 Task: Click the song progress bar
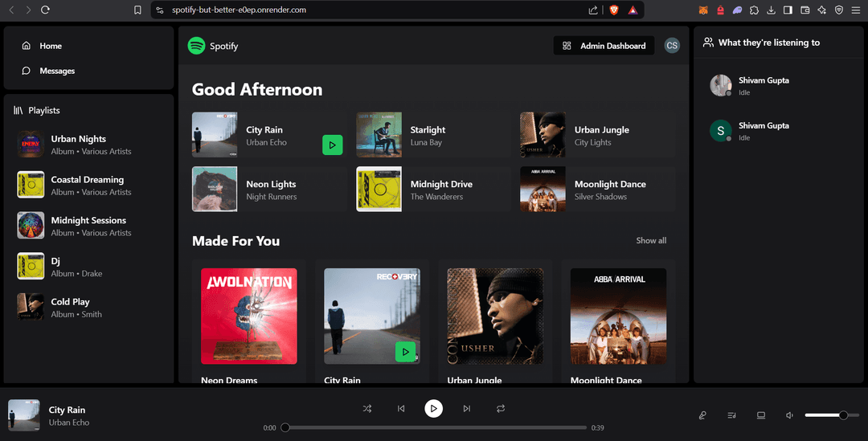(434, 427)
